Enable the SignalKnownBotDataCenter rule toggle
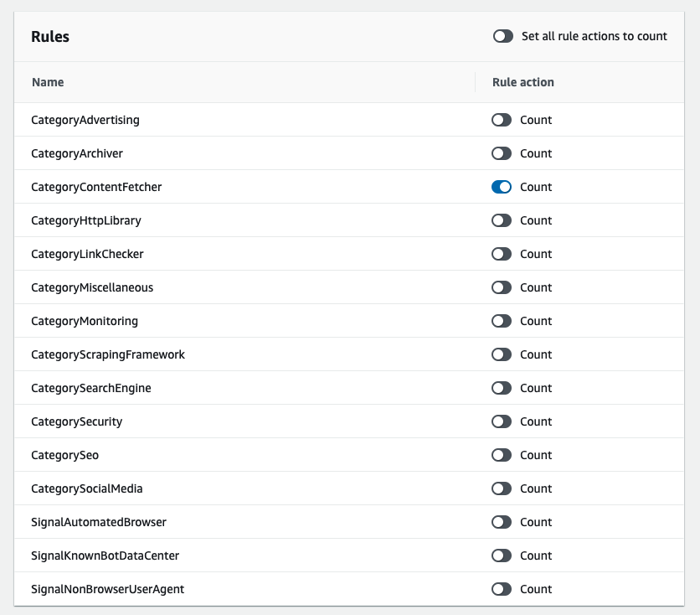Screen dimensions: 700x615 pos(501,556)
